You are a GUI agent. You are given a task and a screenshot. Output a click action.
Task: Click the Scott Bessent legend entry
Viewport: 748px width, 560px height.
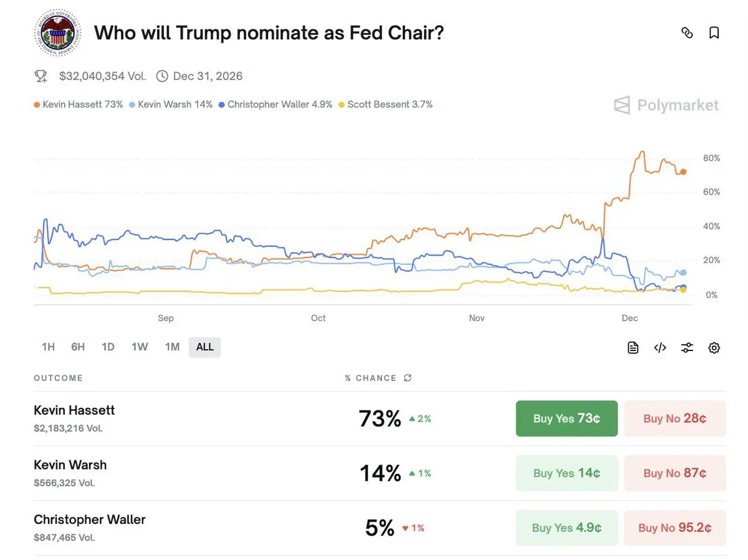[385, 104]
